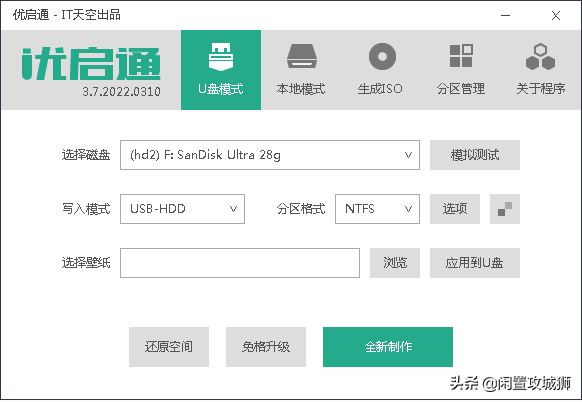
Task: Click the grid squares icon for 分区管理
Action: point(461,56)
